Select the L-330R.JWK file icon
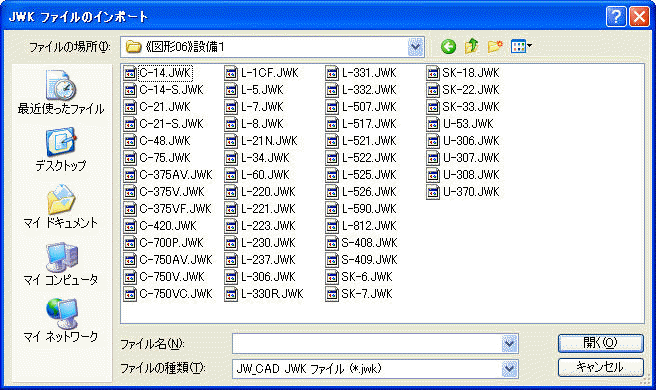The width and height of the screenshot is (656, 390). 231,294
